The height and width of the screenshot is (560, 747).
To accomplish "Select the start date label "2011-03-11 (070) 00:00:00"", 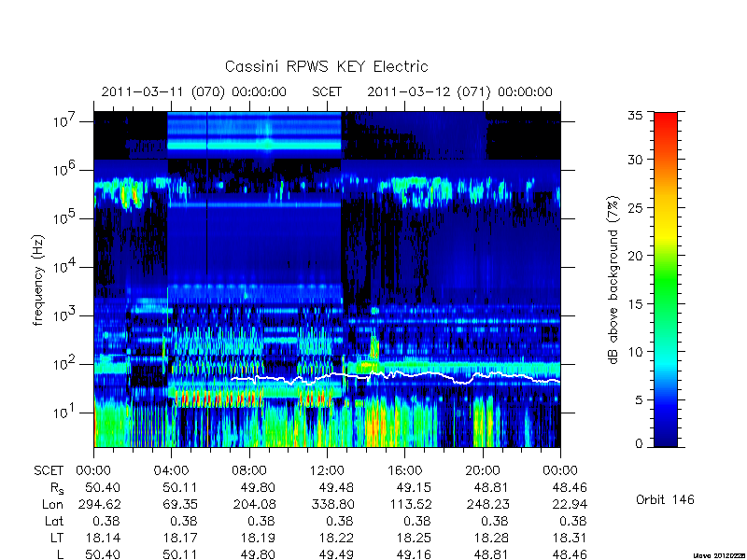I will point(194,91).
